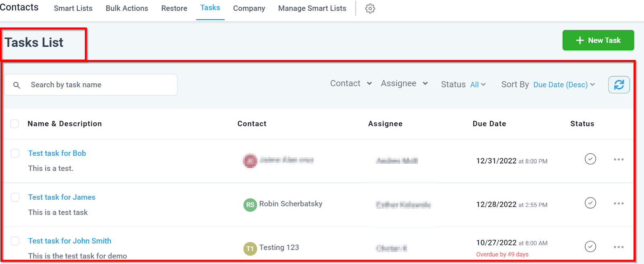
Task: Create a task with New Task button
Action: coord(598,40)
